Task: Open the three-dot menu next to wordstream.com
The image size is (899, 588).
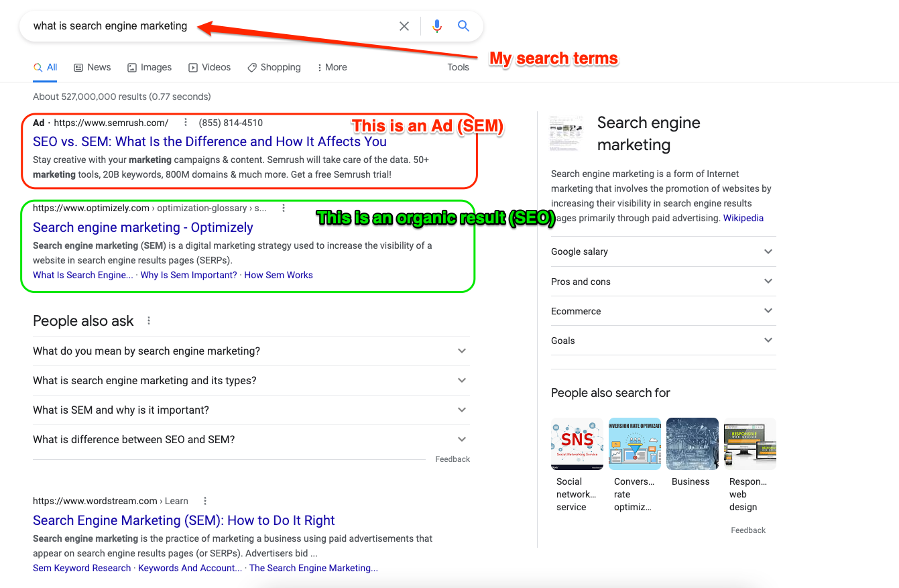Action: 205,501
